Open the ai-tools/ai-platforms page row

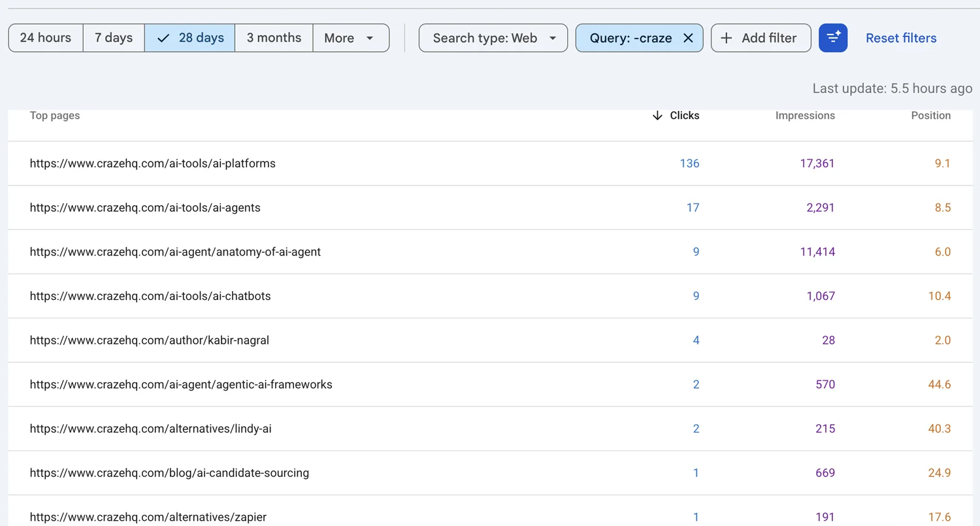click(x=490, y=163)
